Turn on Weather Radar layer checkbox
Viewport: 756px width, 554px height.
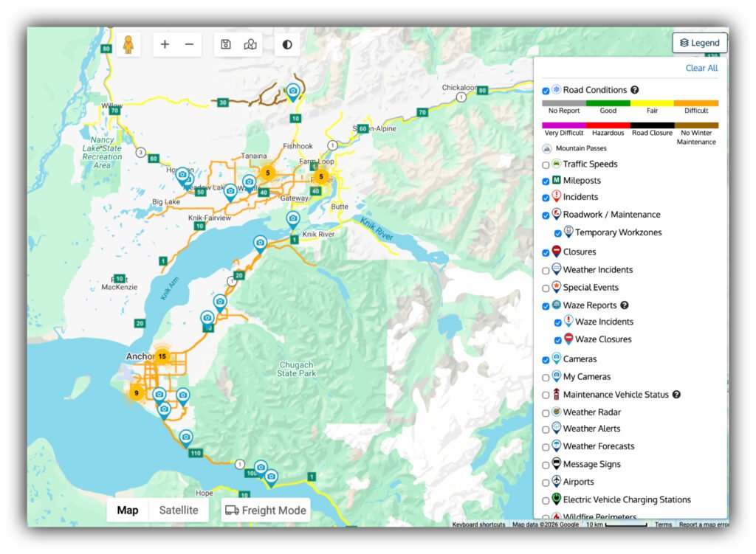tap(546, 413)
